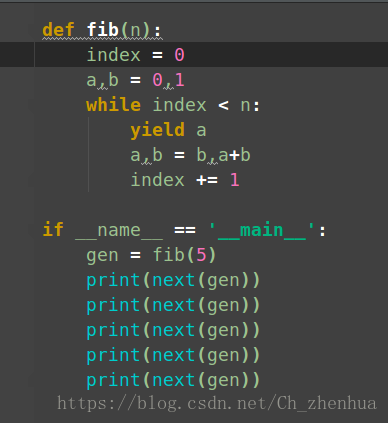The height and width of the screenshot is (423, 388).
Task: Click the '__main__' string literal
Action: click(262, 230)
